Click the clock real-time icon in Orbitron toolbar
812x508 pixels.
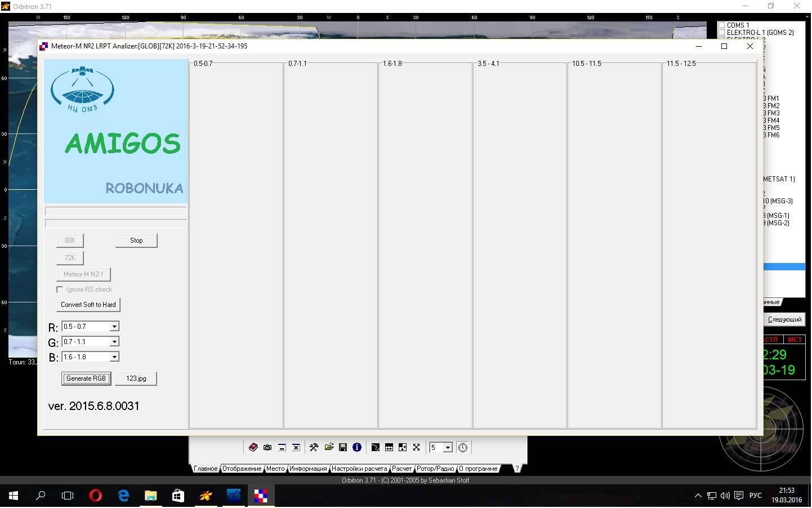pos(463,448)
